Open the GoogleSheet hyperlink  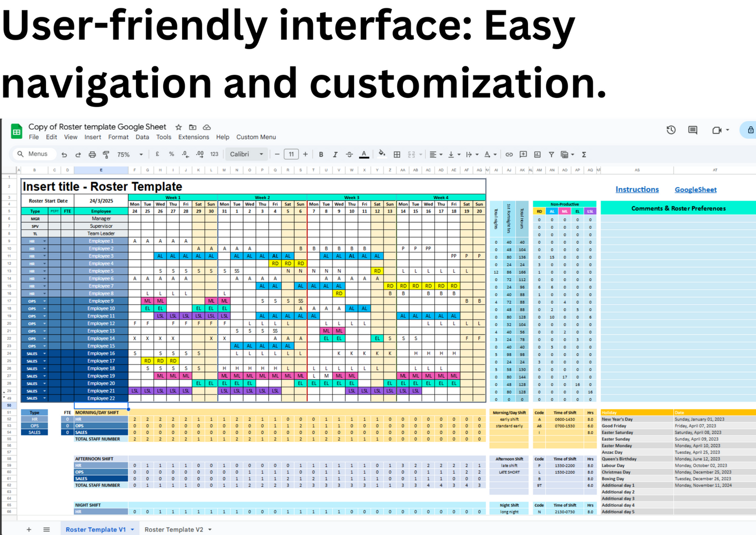[695, 190]
